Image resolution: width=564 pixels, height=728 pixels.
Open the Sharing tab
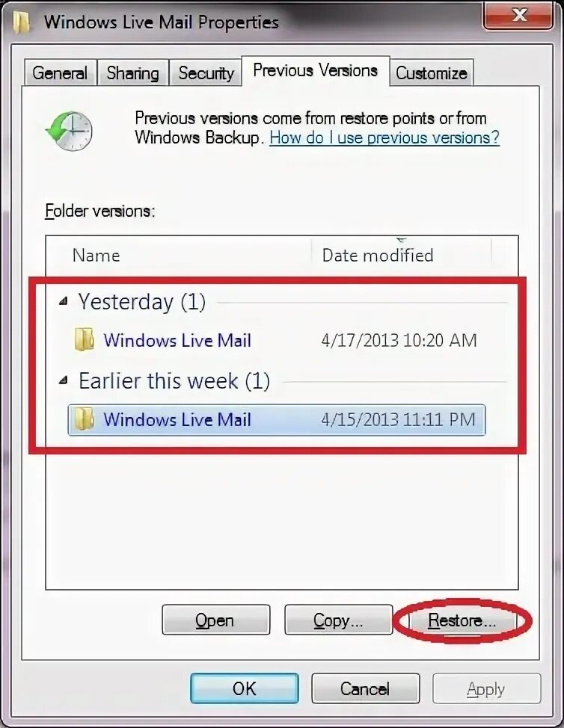point(133,73)
